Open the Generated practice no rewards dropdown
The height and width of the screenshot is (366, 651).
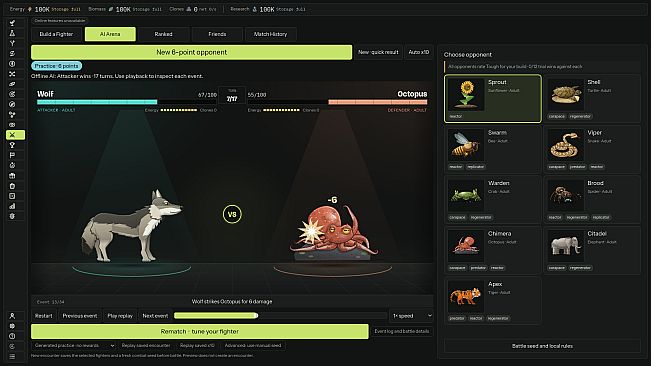73,345
